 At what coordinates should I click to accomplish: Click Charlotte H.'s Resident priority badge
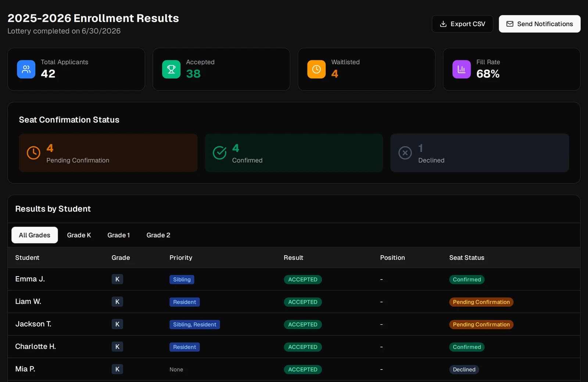click(184, 347)
